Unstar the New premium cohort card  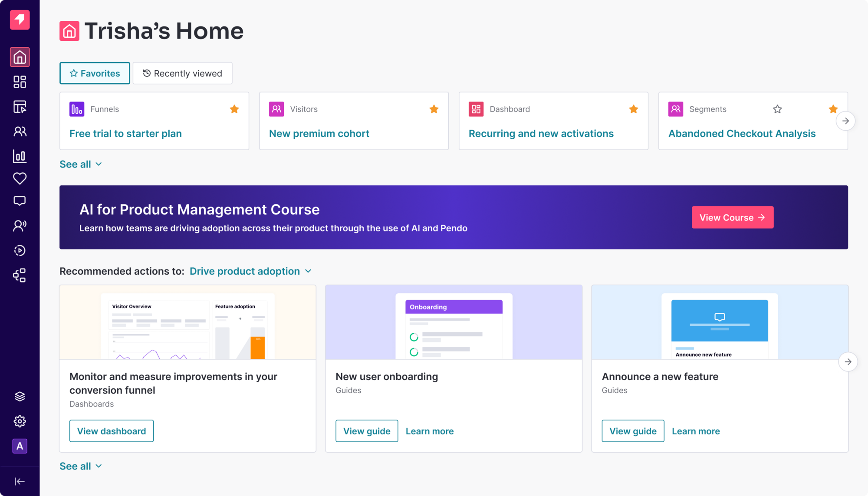(x=434, y=109)
